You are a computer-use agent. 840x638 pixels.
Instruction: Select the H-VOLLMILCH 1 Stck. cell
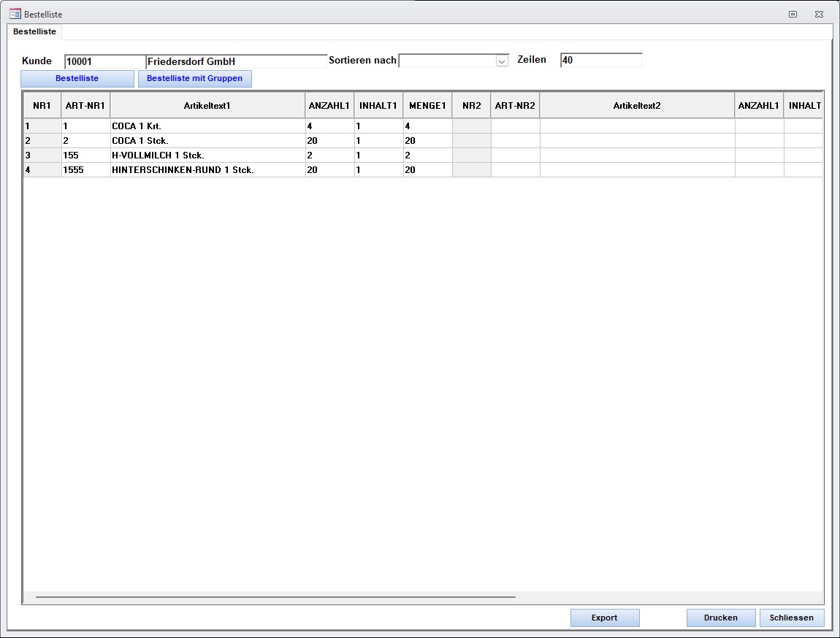(x=207, y=155)
